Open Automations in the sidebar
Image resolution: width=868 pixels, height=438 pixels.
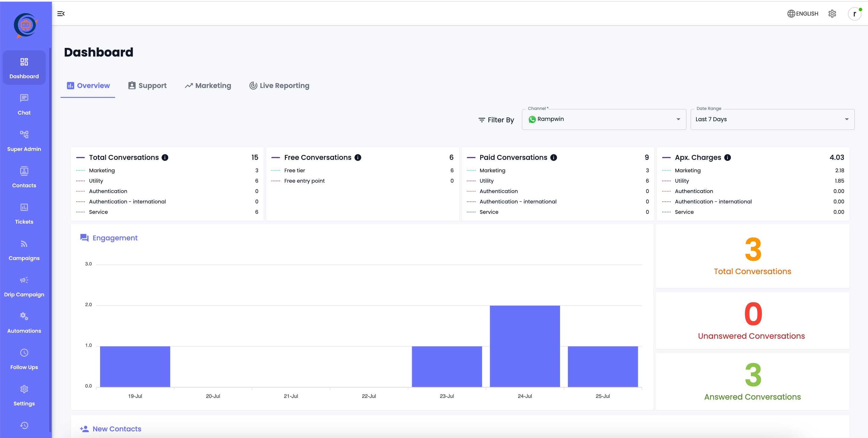(x=24, y=323)
